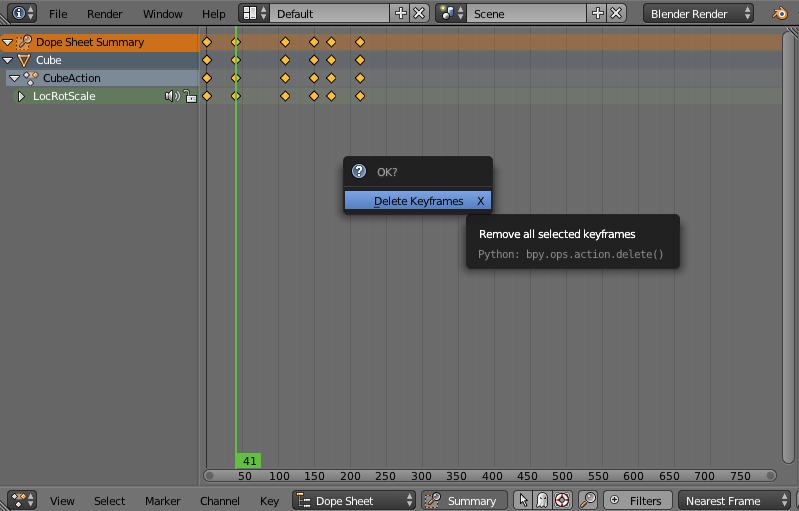
Task: Collapse the Cube channel
Action: coord(8,60)
